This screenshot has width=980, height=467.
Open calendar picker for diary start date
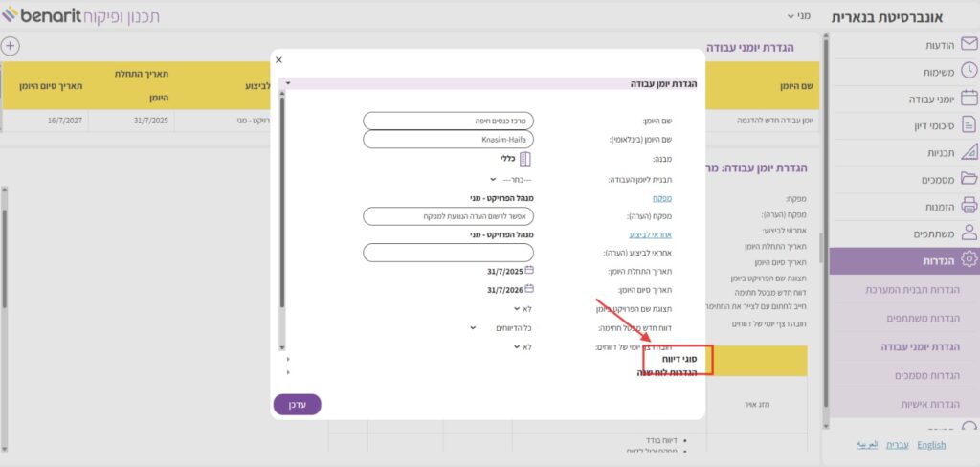click(529, 271)
